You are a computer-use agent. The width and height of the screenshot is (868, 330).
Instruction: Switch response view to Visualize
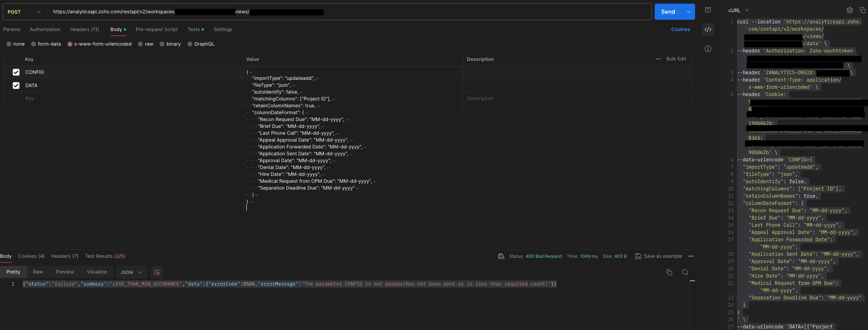click(x=97, y=272)
